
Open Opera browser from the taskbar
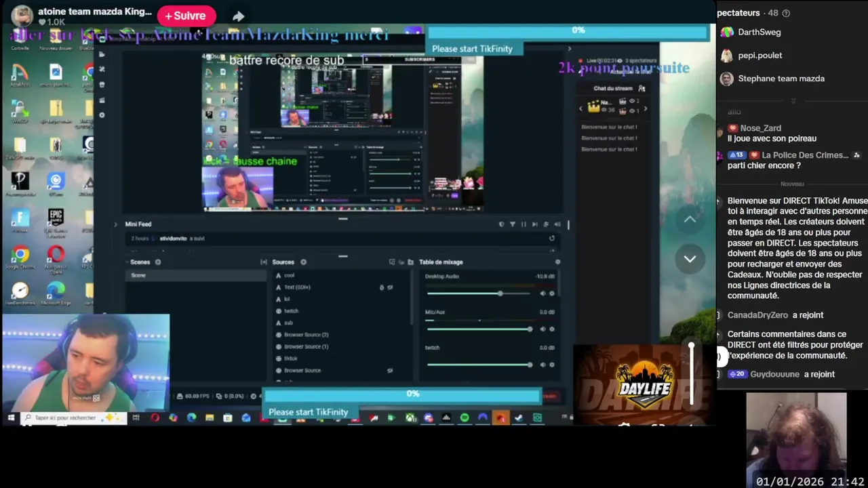tap(155, 418)
